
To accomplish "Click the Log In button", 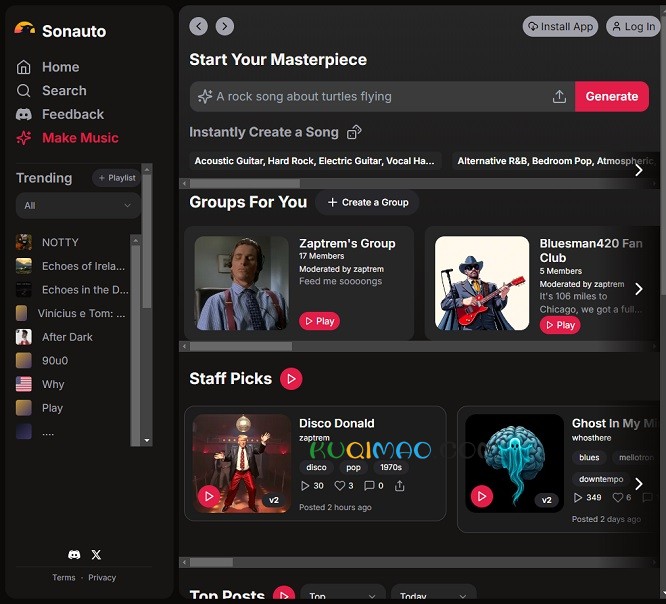I will tap(633, 26).
